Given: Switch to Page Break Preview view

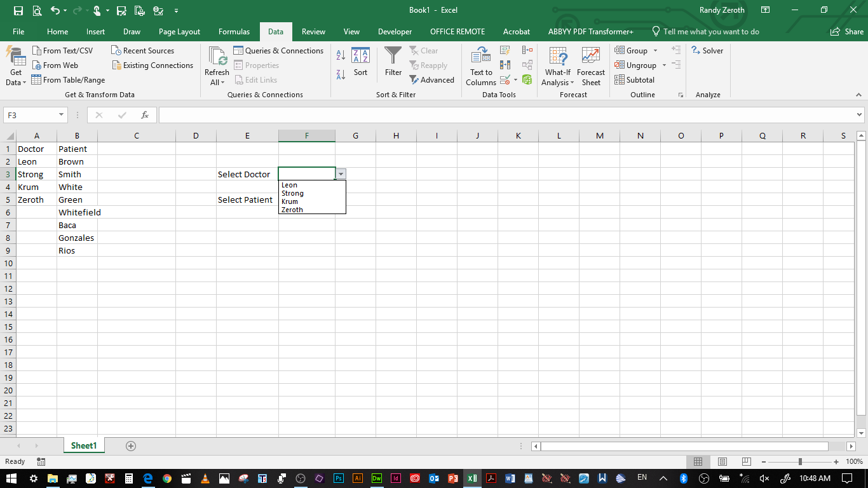Looking at the screenshot, I should click(x=747, y=461).
